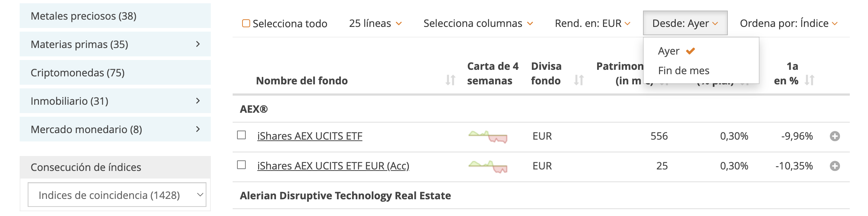The width and height of the screenshot is (868, 216).
Task: Sort by Divisa fondo column arrows
Action: [x=579, y=80]
